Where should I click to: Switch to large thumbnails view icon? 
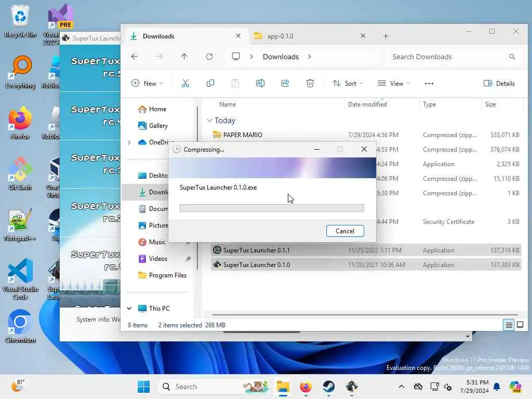point(520,325)
